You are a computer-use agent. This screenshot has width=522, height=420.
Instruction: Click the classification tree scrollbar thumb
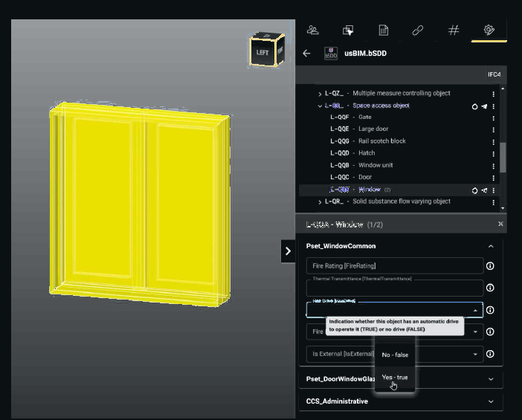pos(503,158)
